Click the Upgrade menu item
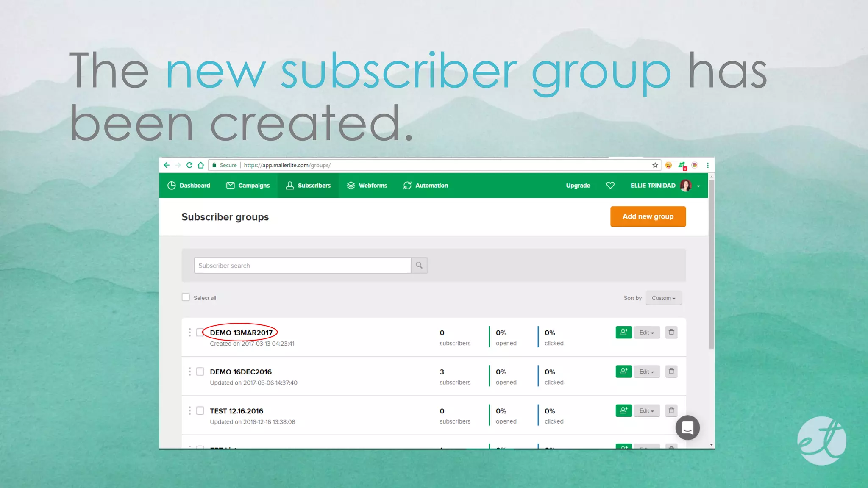Viewport: 868px width, 488px height. click(578, 185)
